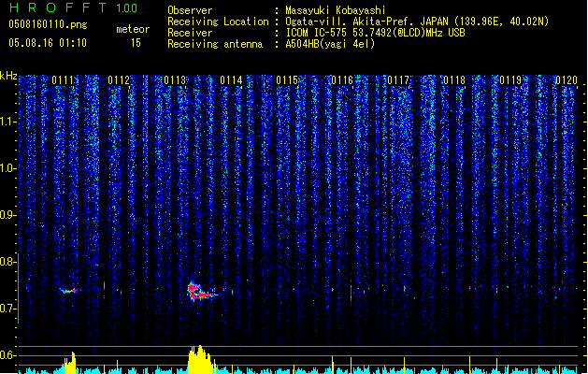Click the red vertical echo at 0116
This screenshot has width=588, height=374.
point(351,292)
